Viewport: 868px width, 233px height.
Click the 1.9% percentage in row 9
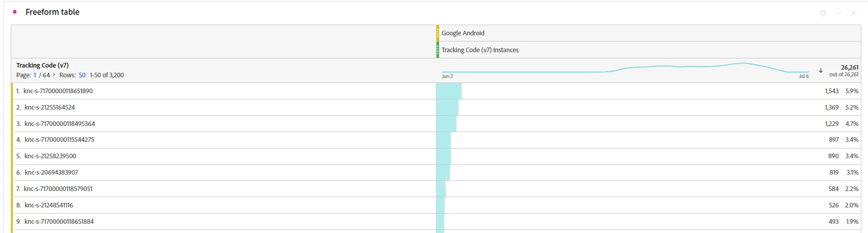click(x=852, y=221)
